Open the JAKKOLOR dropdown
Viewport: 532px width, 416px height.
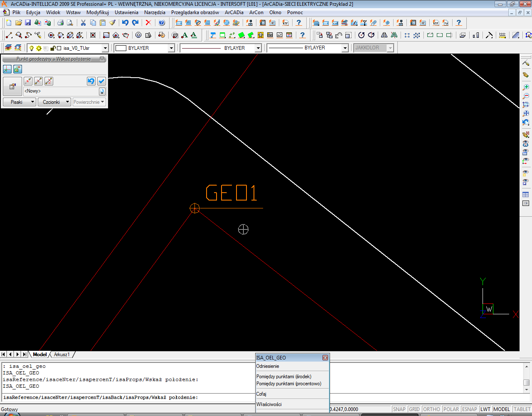pyautogui.click(x=390, y=48)
